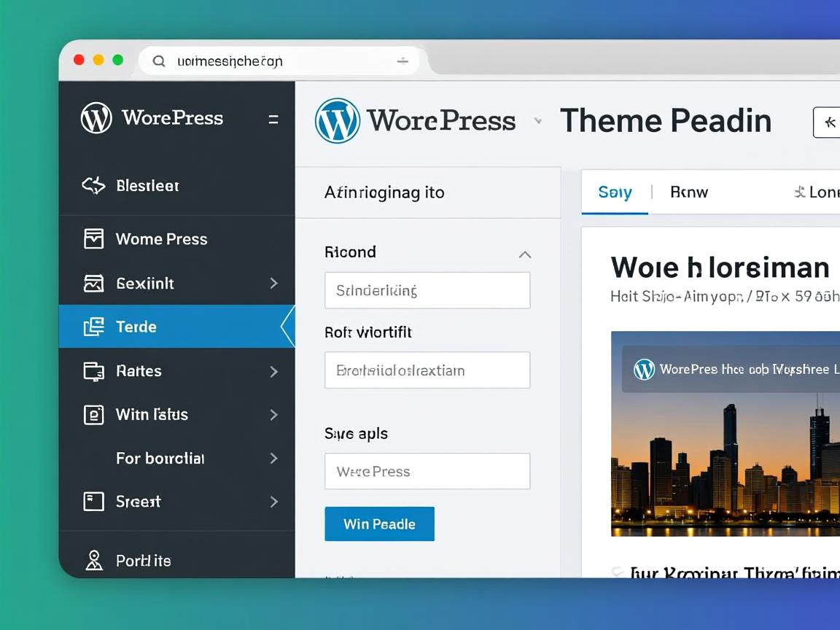Collapse the Ricond section chevron
840x630 pixels.
point(525,254)
